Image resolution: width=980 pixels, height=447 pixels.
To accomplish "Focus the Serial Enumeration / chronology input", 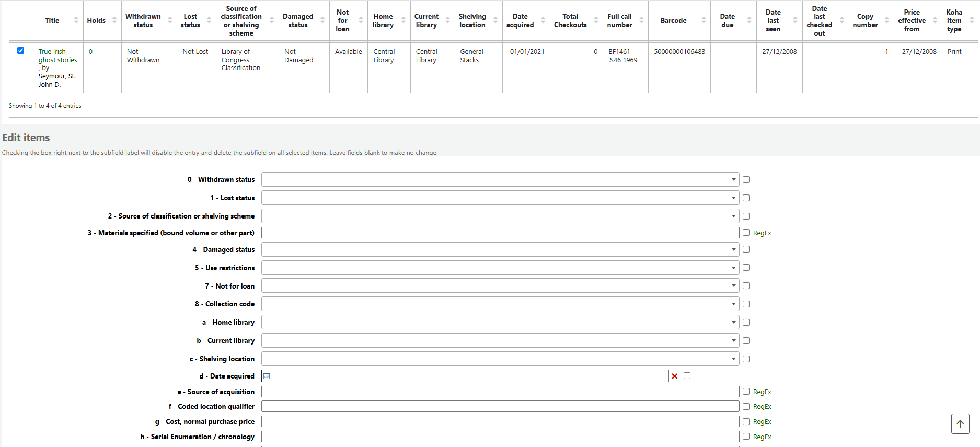I will (x=500, y=437).
